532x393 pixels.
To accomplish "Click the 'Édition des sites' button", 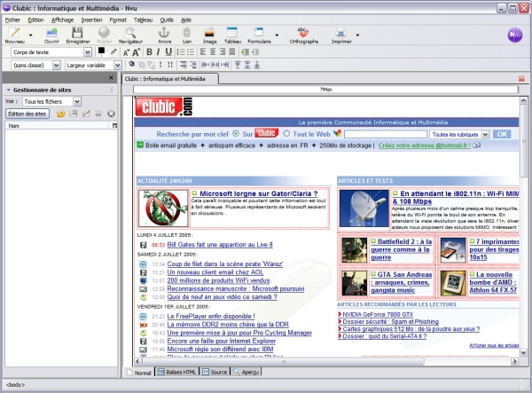I will (x=27, y=114).
